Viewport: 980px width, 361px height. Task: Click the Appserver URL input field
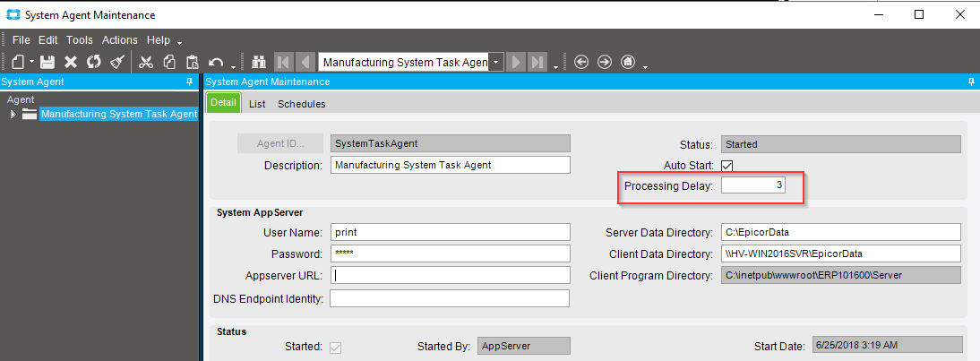click(450, 275)
